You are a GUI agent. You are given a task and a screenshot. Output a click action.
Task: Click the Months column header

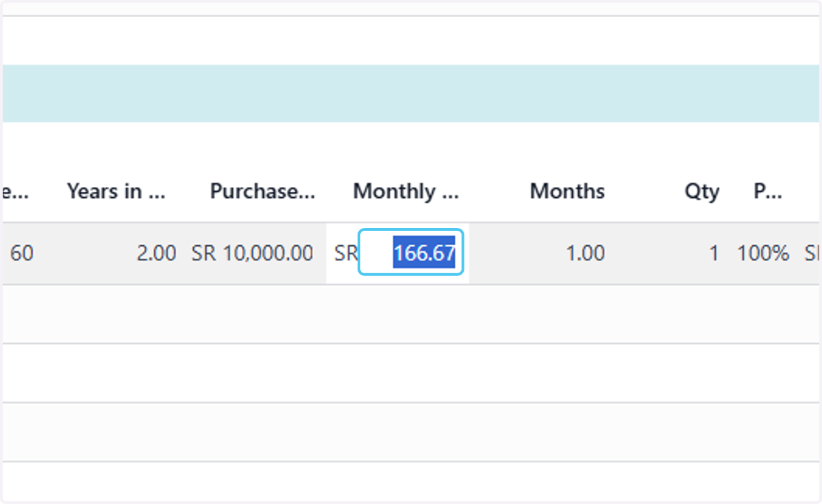click(x=567, y=191)
